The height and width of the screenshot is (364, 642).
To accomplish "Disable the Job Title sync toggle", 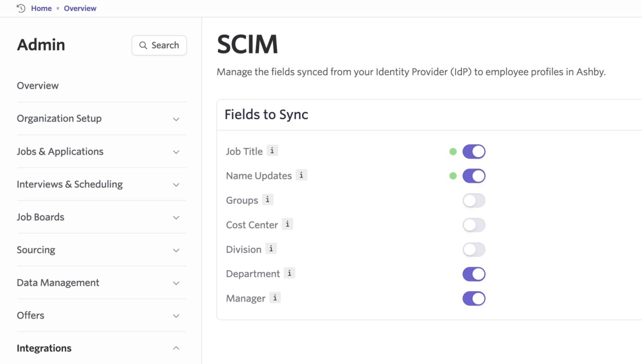I will coord(474,152).
